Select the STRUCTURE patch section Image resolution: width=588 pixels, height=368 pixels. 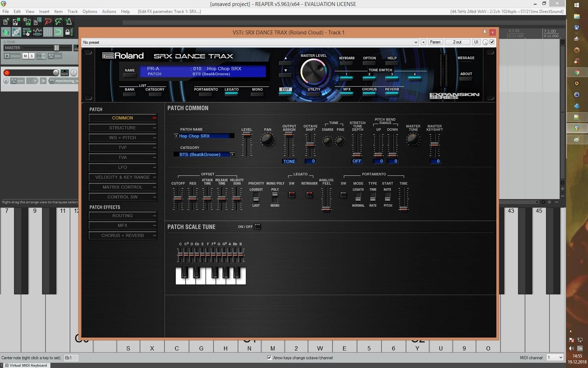click(122, 128)
